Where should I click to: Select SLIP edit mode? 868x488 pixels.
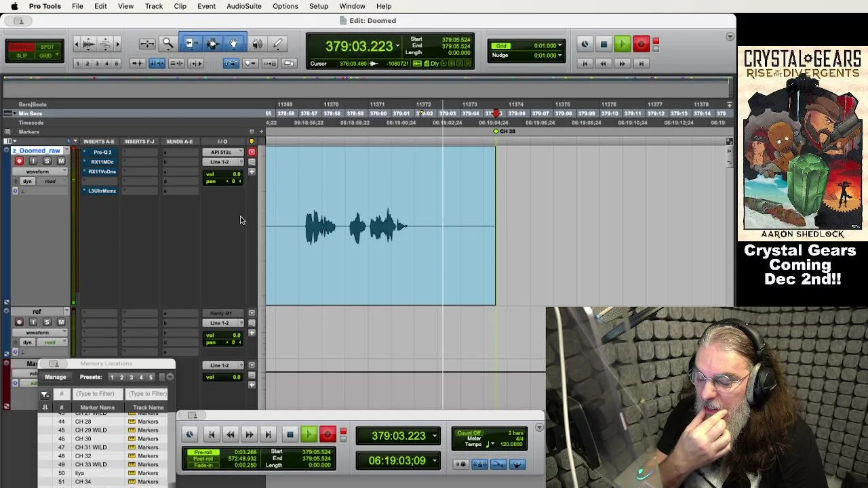pos(22,56)
